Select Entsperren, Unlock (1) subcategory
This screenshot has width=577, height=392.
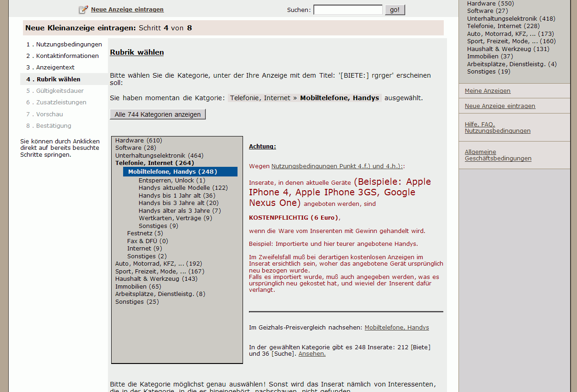click(x=172, y=181)
